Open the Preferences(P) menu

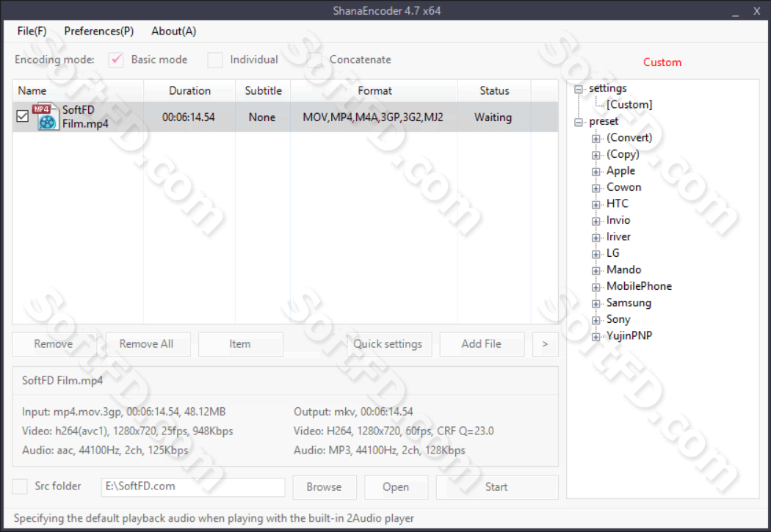point(99,32)
